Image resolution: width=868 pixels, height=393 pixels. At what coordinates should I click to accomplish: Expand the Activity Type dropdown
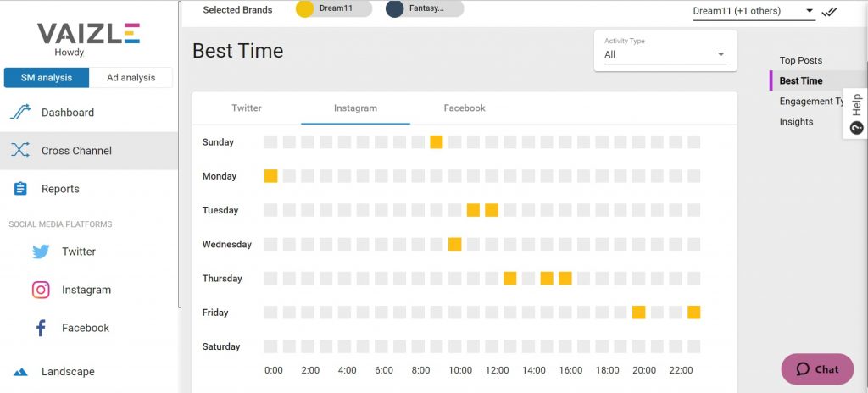coord(665,54)
